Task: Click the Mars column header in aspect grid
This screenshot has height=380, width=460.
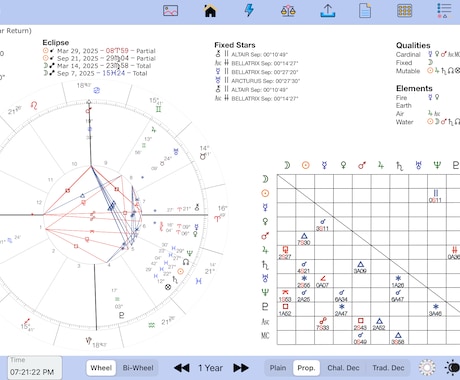Action: point(362,165)
